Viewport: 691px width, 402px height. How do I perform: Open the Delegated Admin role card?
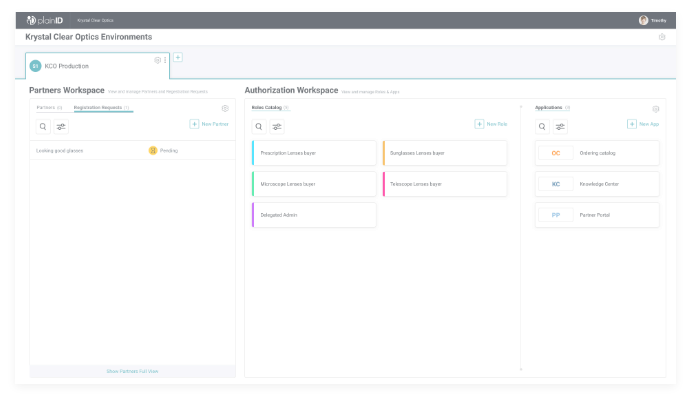point(314,215)
